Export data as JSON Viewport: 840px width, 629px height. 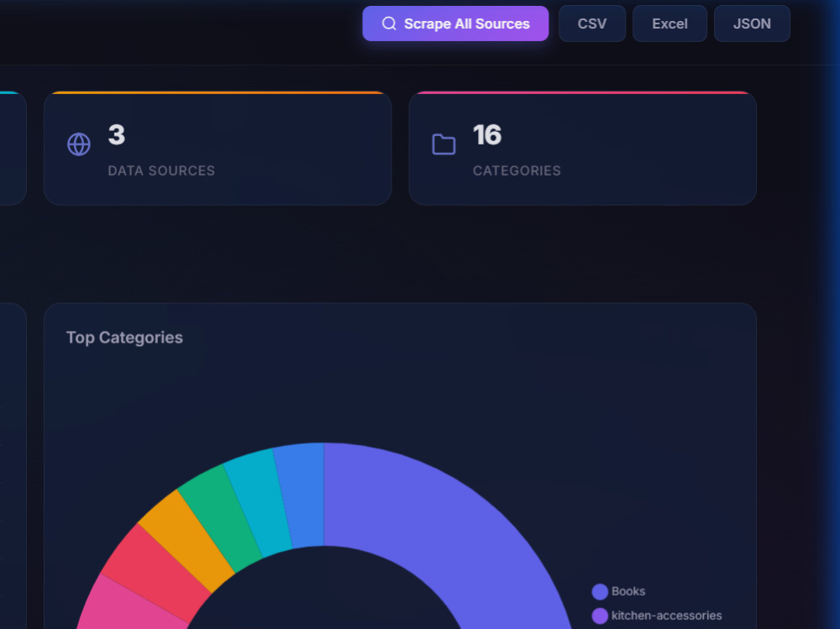pos(752,24)
